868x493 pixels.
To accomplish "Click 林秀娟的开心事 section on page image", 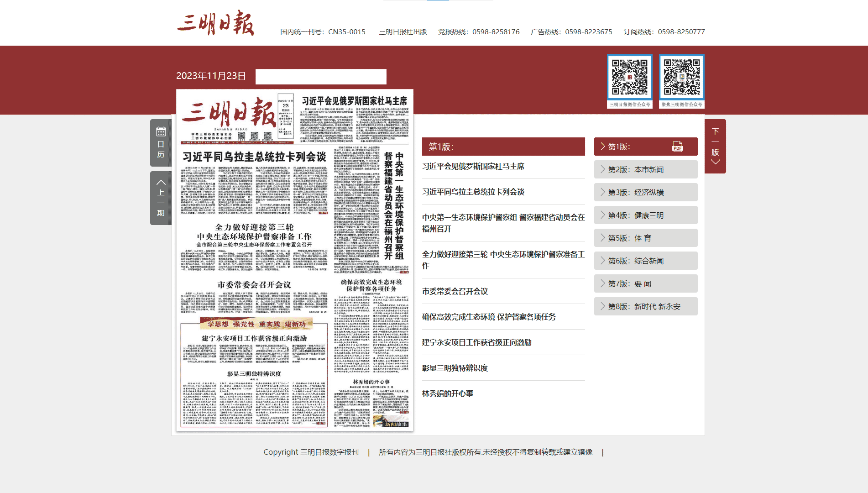I will [371, 382].
